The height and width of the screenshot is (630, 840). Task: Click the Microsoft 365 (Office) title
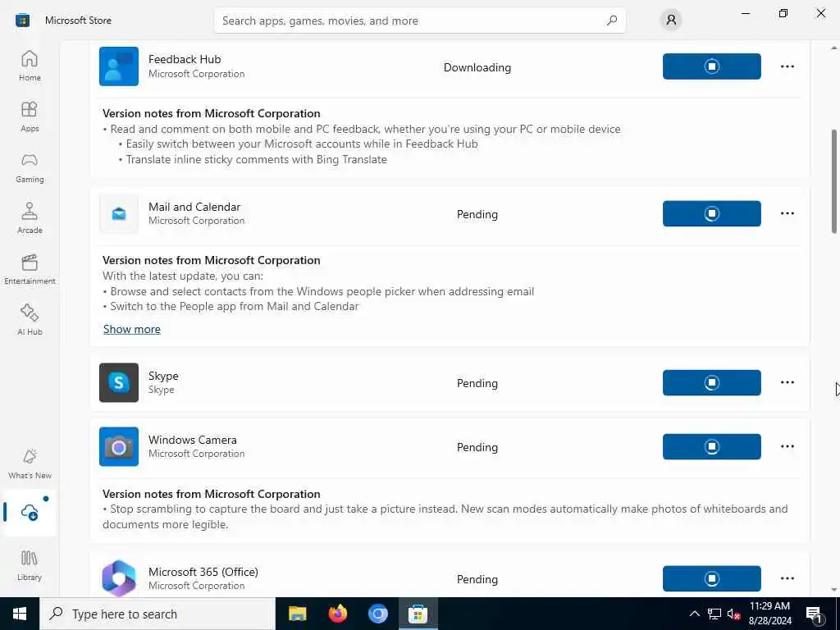[203, 572]
